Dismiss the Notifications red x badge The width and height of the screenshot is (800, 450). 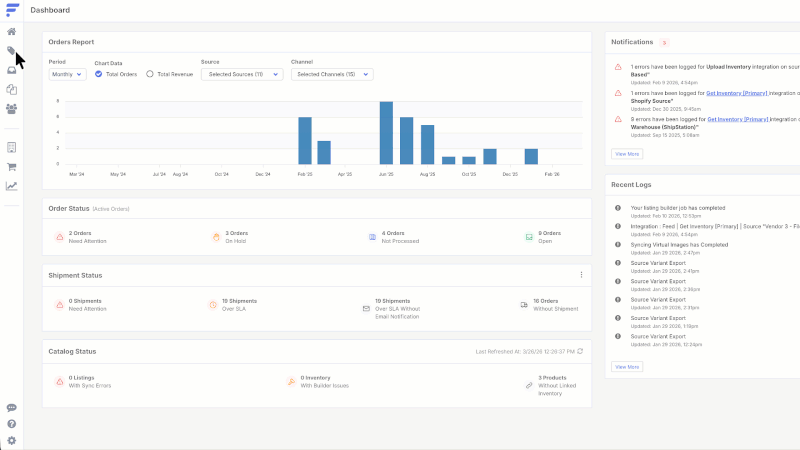coord(664,43)
